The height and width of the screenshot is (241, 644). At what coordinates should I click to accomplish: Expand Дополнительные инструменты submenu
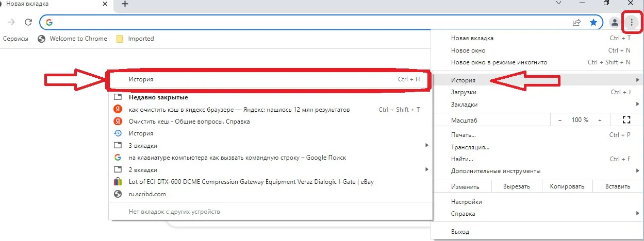coord(537,171)
